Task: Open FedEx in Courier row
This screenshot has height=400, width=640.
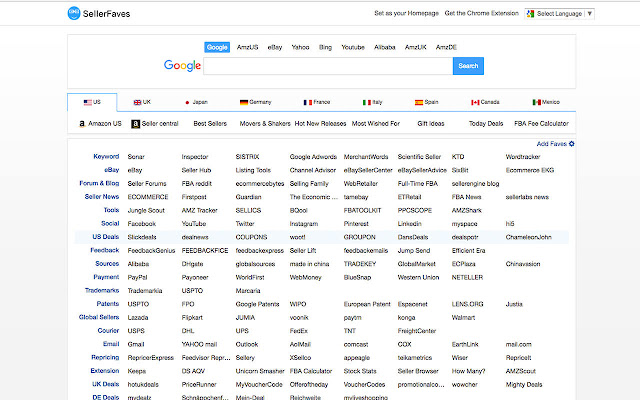Action: pyautogui.click(x=298, y=331)
